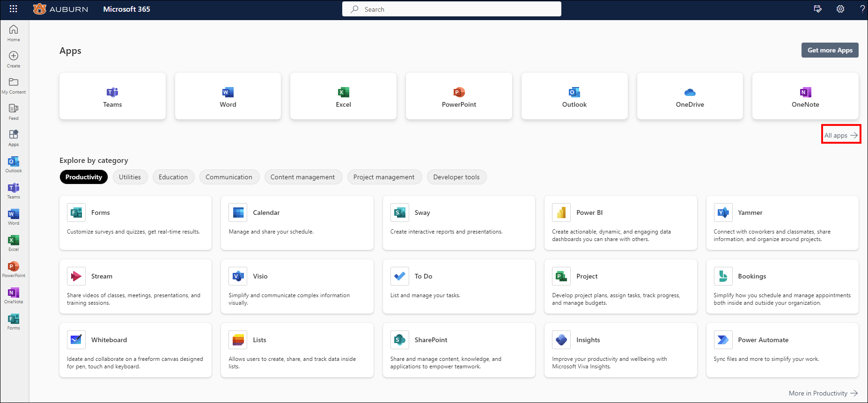Click the To Do checkmark icon
The width and height of the screenshot is (868, 403).
[x=400, y=276]
